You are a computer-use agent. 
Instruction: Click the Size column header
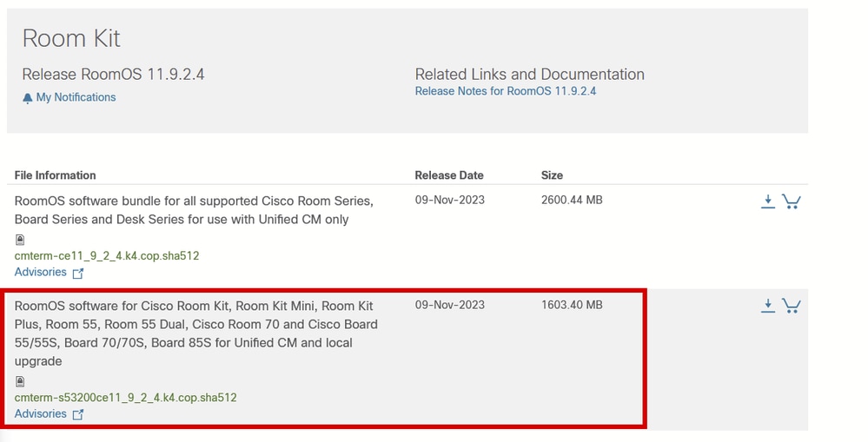(x=552, y=175)
